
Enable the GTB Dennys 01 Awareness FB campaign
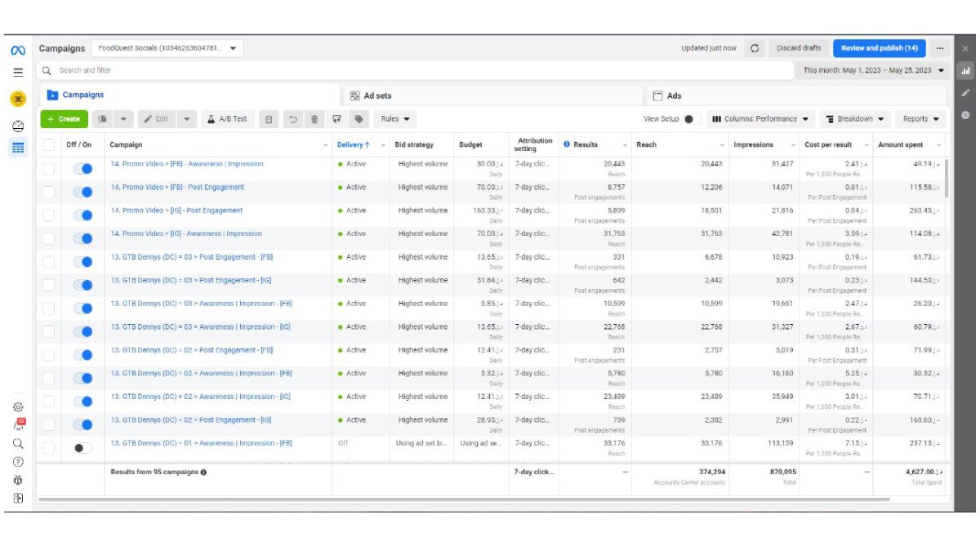pos(82,448)
